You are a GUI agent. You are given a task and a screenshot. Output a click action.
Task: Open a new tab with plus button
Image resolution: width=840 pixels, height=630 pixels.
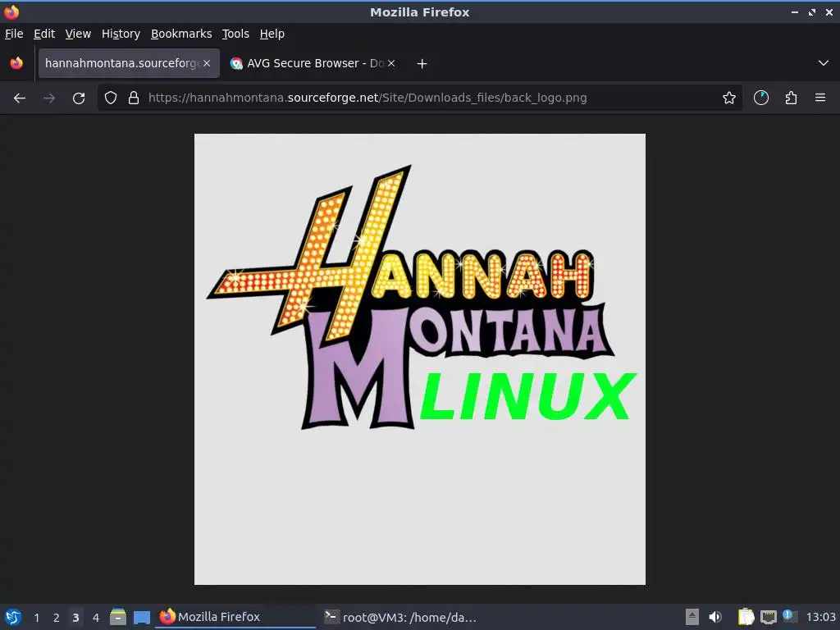[422, 64]
